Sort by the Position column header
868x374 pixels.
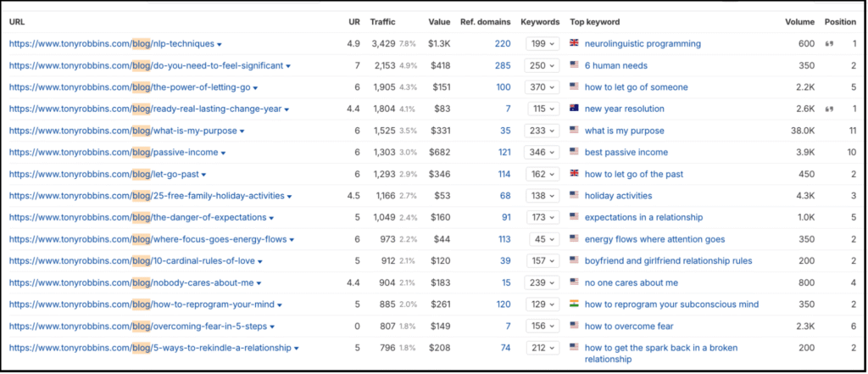tap(840, 22)
